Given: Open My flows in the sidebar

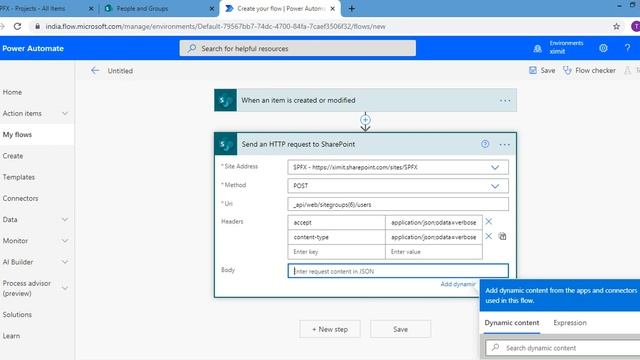Looking at the screenshot, I should [x=17, y=135].
